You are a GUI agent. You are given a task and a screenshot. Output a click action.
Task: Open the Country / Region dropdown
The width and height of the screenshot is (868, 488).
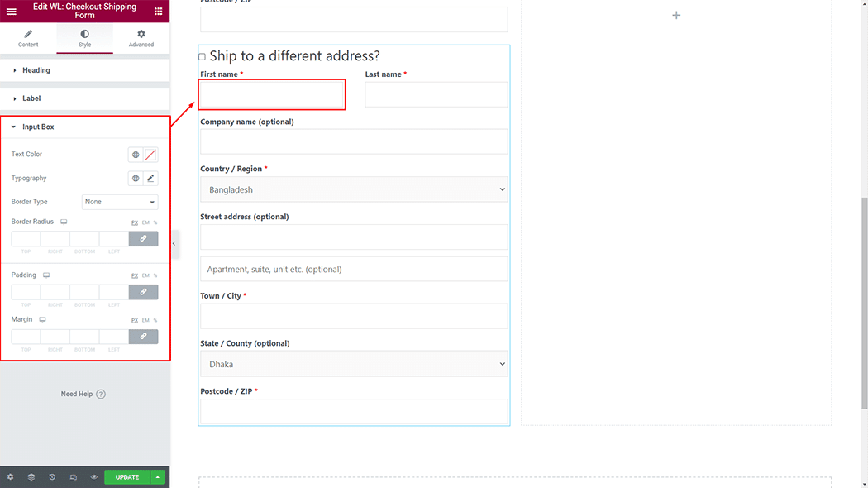(354, 190)
